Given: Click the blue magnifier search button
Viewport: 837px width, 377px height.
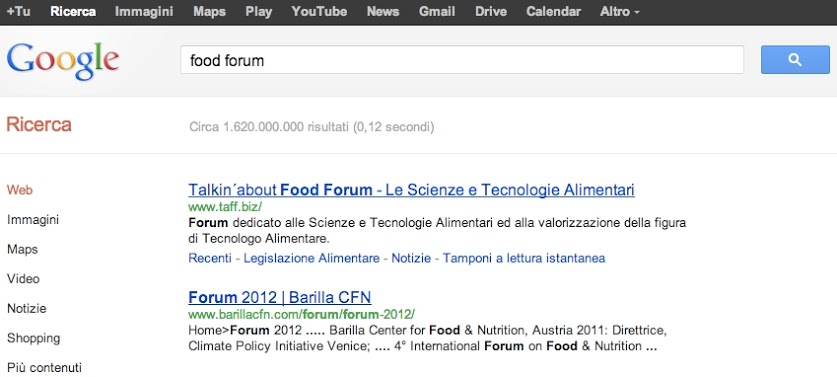Looking at the screenshot, I should [795, 60].
